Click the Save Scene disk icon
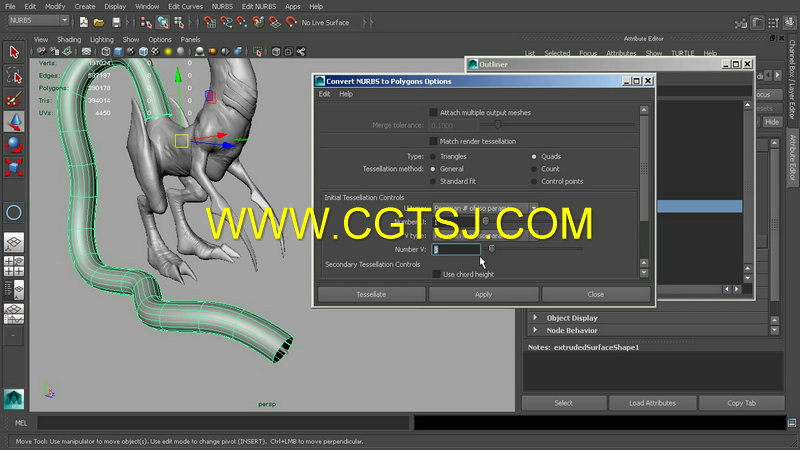 click(116, 22)
